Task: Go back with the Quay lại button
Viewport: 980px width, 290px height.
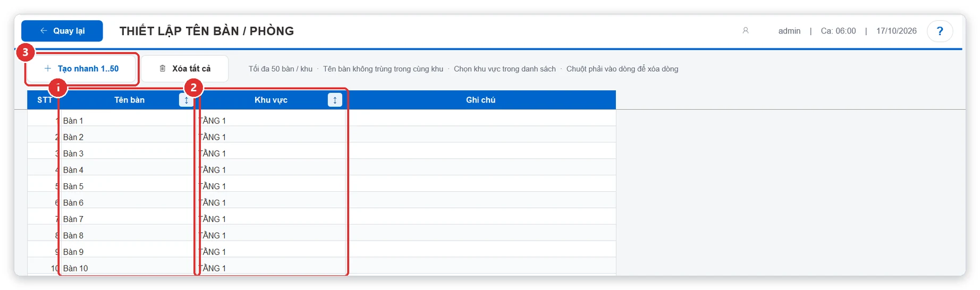Action: 62,31
